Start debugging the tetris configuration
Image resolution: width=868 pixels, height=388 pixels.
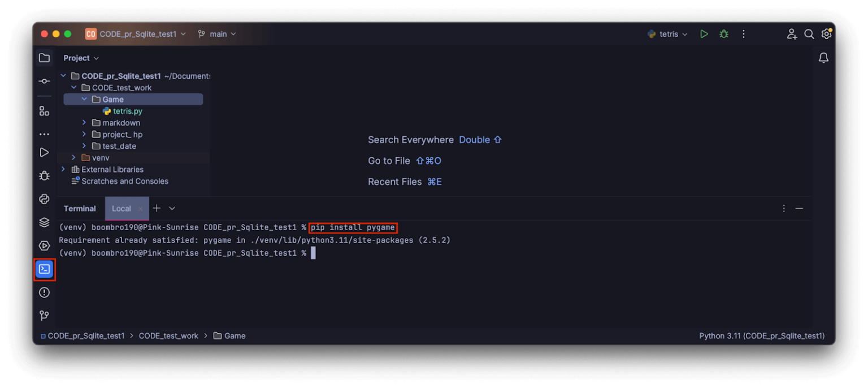[x=724, y=33]
